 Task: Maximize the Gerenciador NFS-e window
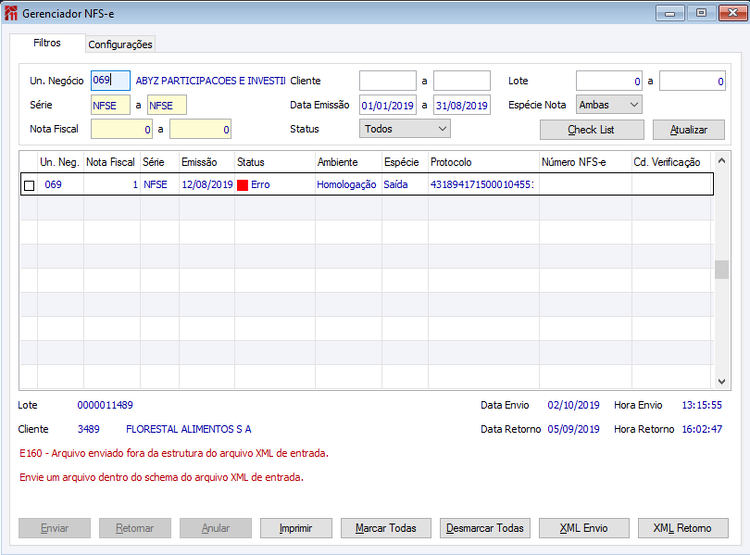tap(701, 13)
